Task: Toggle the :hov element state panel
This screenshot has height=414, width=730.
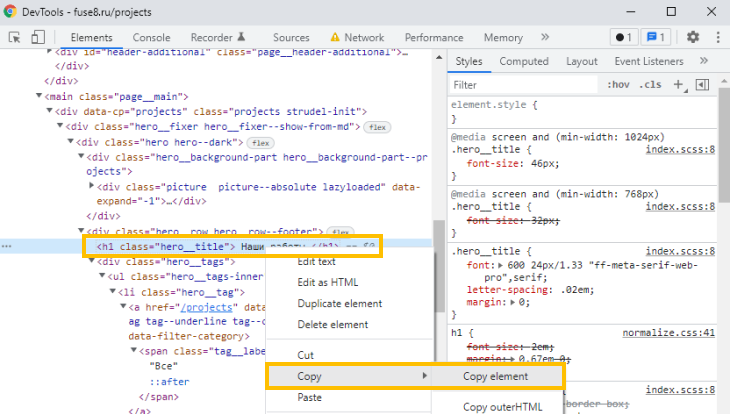Action: [618, 85]
